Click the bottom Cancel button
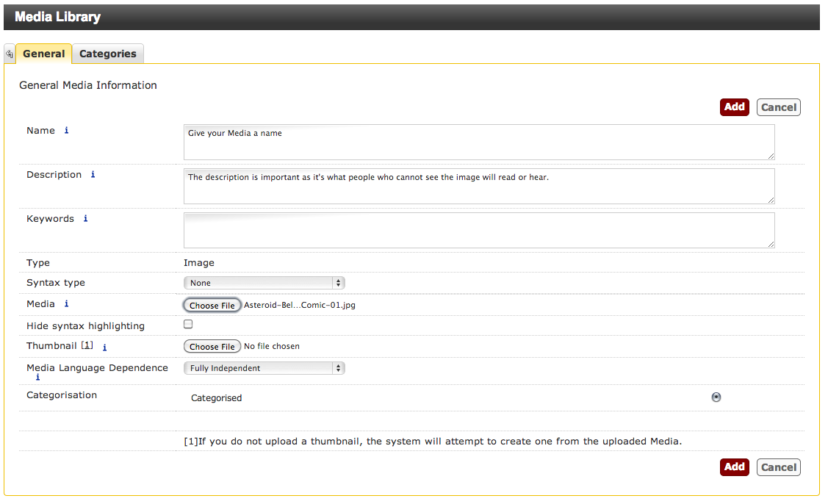 point(778,467)
